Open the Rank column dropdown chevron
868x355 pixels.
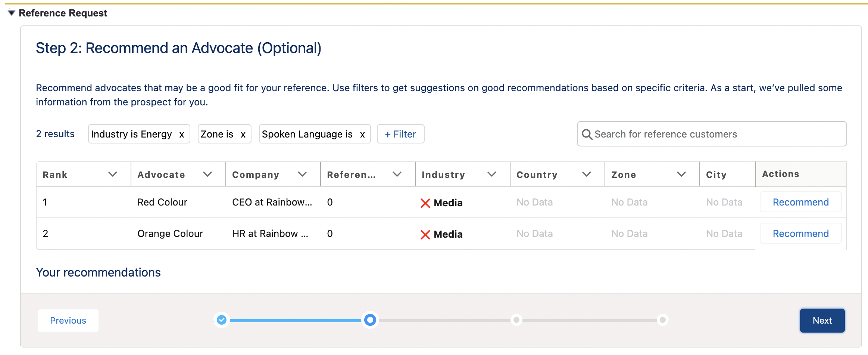pyautogui.click(x=113, y=174)
